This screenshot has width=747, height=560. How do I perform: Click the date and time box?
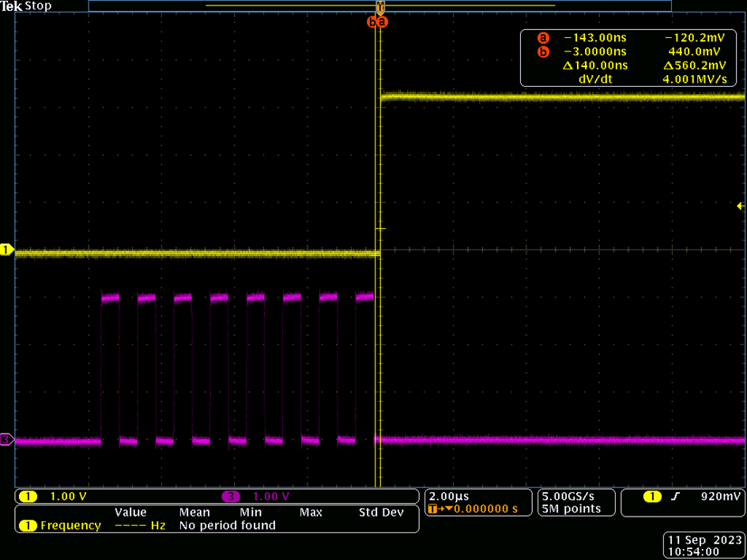pyautogui.click(x=705, y=545)
